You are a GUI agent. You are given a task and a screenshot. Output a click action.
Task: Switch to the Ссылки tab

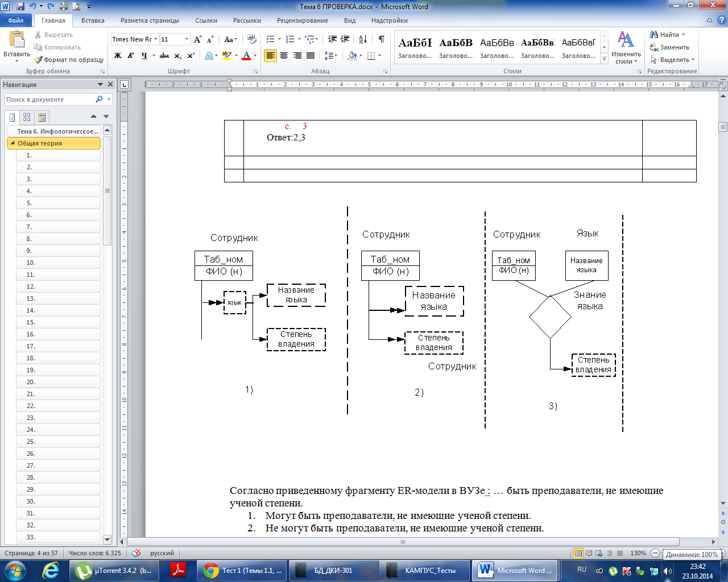click(x=206, y=20)
